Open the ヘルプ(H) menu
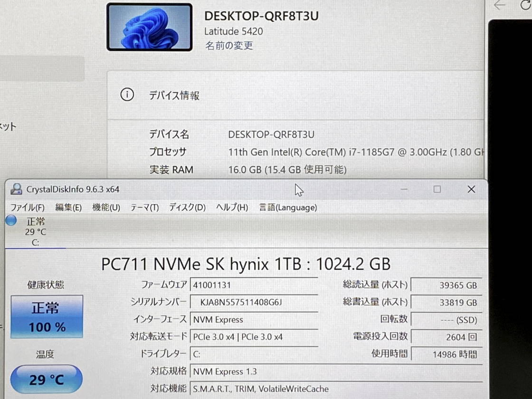 tap(232, 207)
